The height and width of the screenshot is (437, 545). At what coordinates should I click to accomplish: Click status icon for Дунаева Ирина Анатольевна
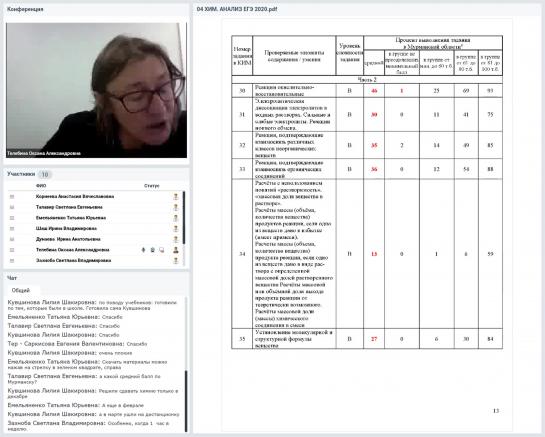coord(176,239)
